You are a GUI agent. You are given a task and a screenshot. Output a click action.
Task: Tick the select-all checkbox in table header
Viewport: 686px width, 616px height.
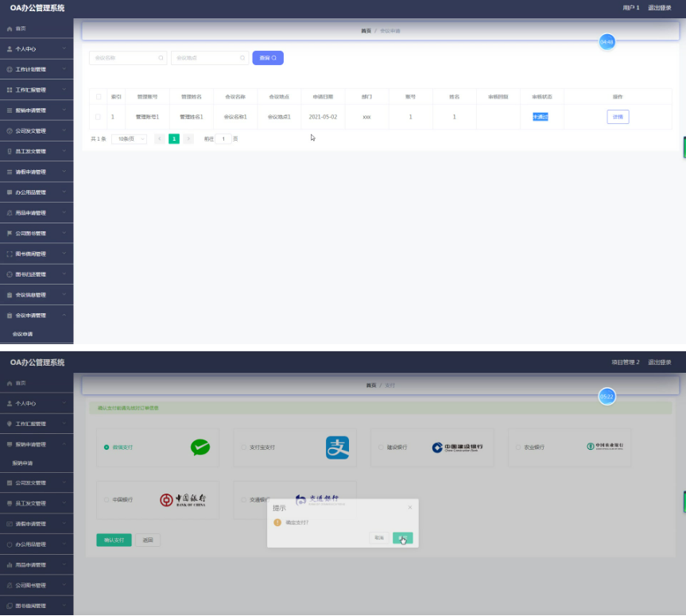click(x=99, y=97)
